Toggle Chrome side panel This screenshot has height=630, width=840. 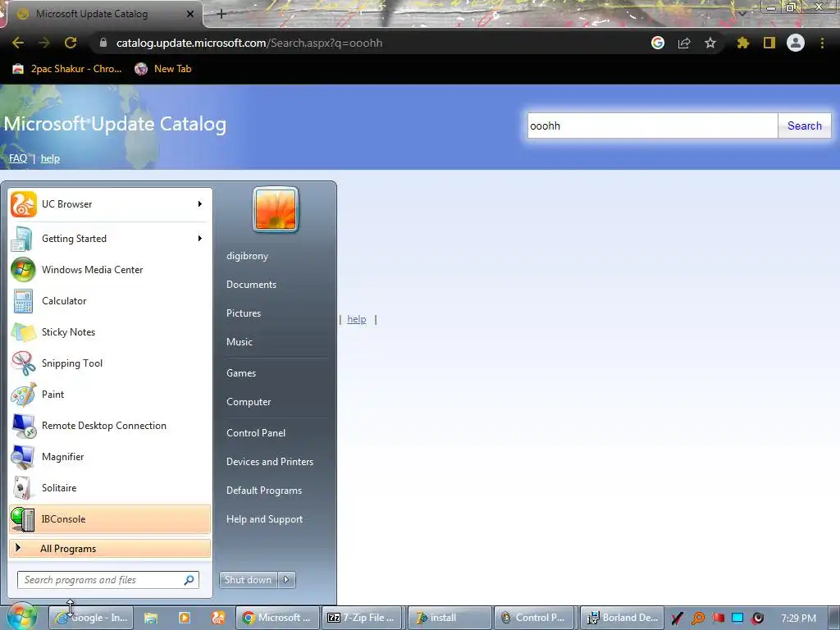tap(769, 43)
